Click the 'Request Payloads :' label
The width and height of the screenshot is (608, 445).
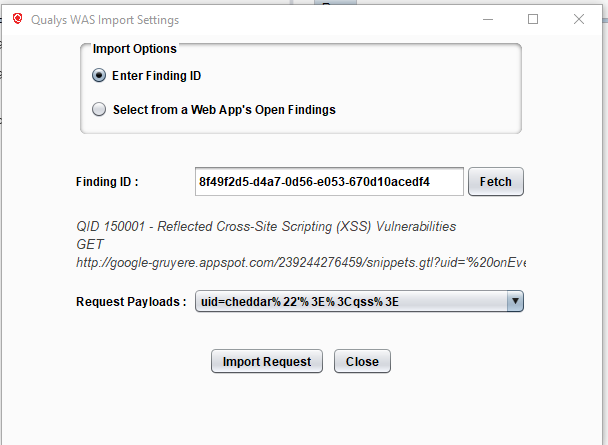coord(131,302)
